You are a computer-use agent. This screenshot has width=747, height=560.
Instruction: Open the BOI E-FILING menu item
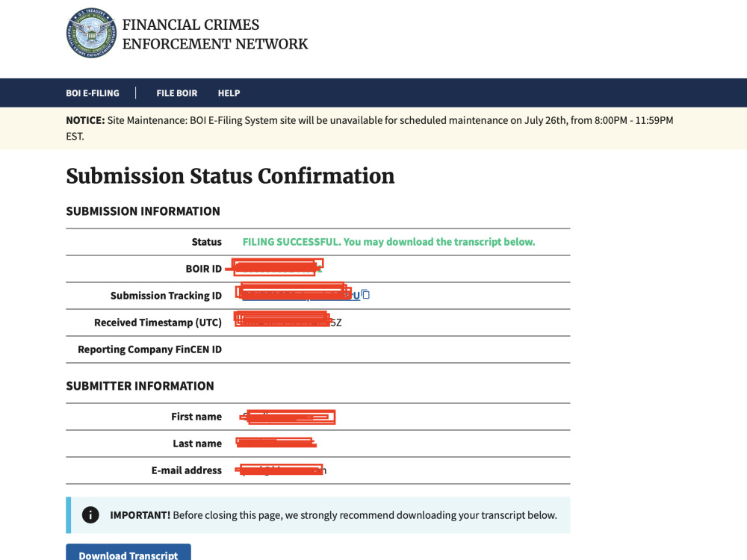93,93
